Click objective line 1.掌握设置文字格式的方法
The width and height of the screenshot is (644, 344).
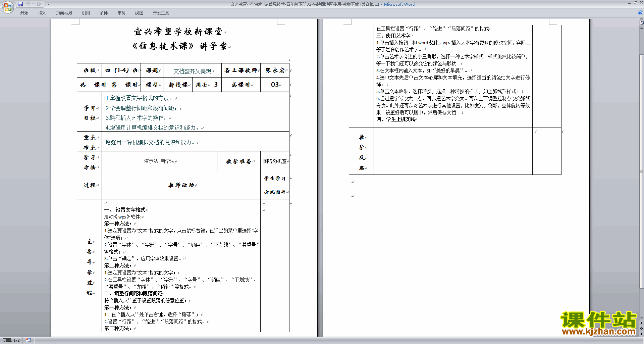tap(139, 98)
